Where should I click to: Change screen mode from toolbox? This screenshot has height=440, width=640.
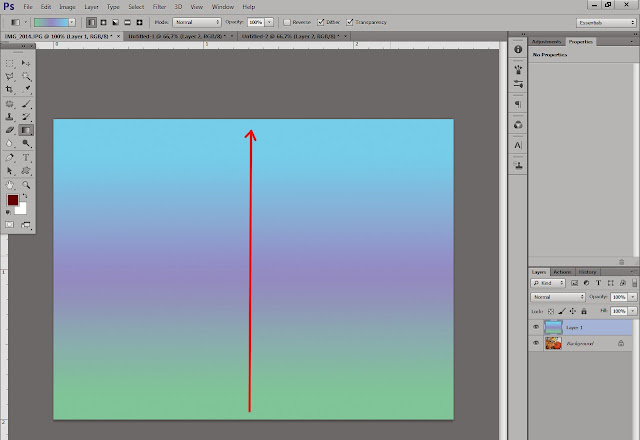[x=26, y=224]
